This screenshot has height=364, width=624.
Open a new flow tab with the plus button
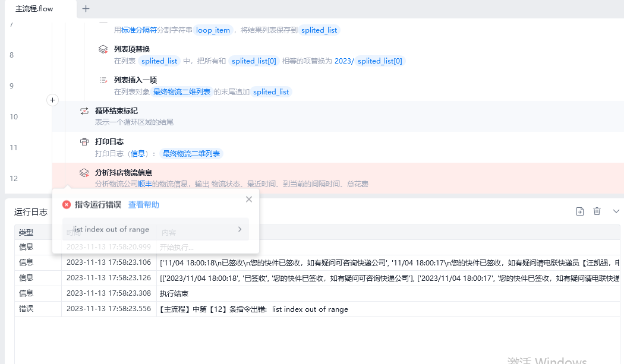(x=86, y=9)
